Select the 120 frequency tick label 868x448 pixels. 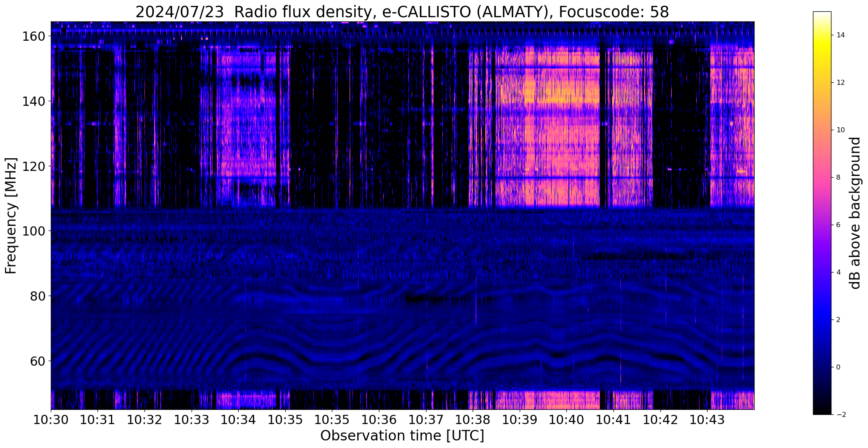point(33,166)
